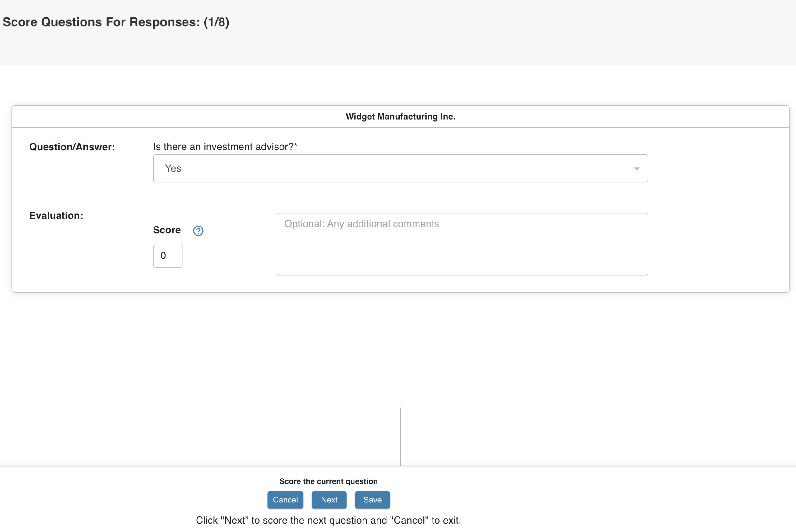Click the Evaluation label
The height and width of the screenshot is (532, 796).
pos(56,215)
